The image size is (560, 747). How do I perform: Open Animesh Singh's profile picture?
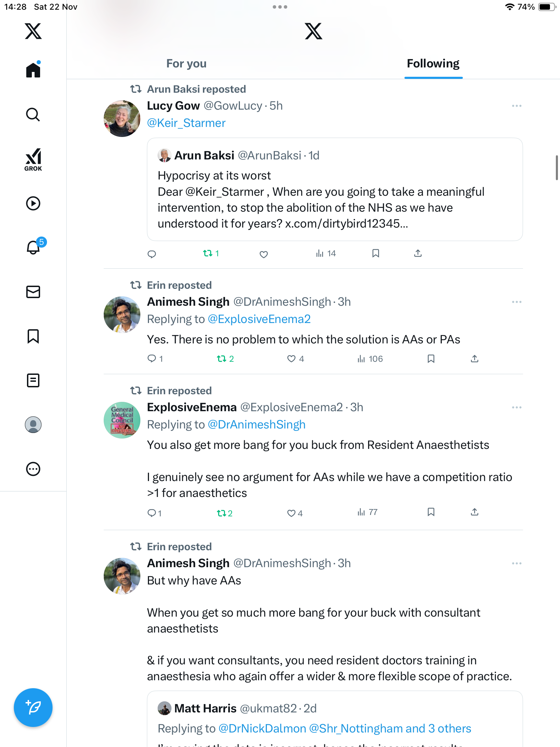click(122, 314)
